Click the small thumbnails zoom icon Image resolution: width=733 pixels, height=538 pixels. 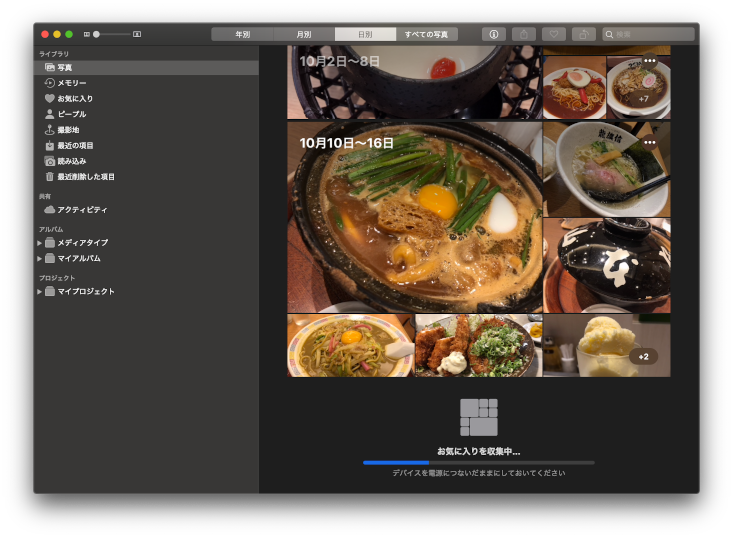(86, 34)
